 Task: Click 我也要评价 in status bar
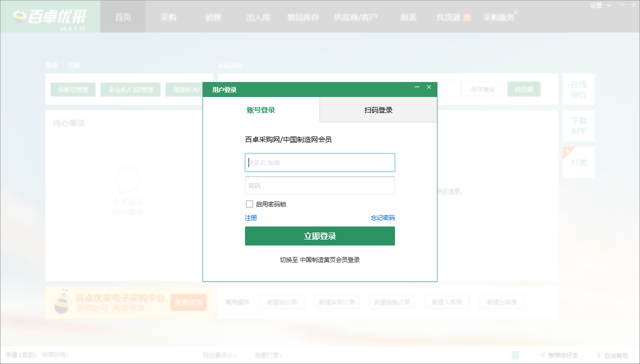(x=219, y=355)
